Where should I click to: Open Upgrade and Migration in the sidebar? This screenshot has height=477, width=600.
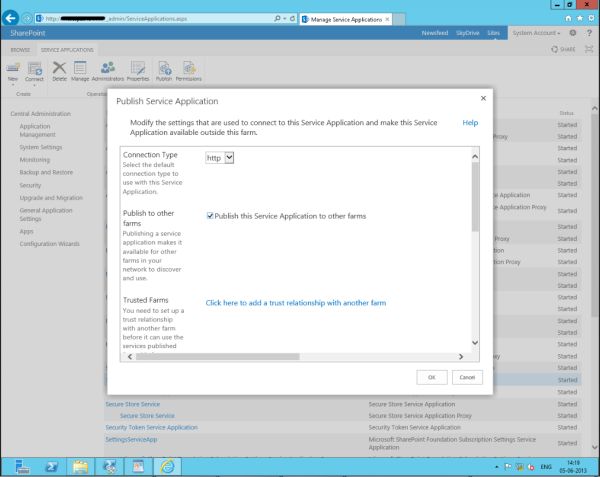[51, 198]
